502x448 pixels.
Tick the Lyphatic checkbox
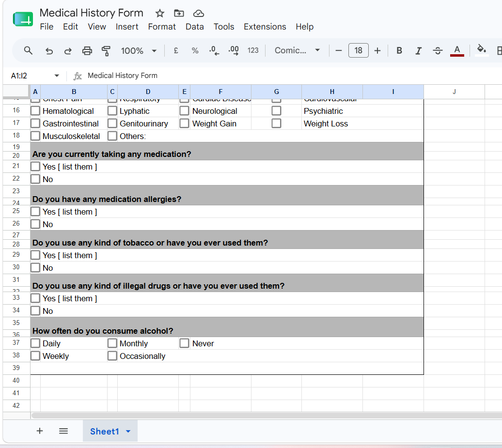tap(112, 111)
